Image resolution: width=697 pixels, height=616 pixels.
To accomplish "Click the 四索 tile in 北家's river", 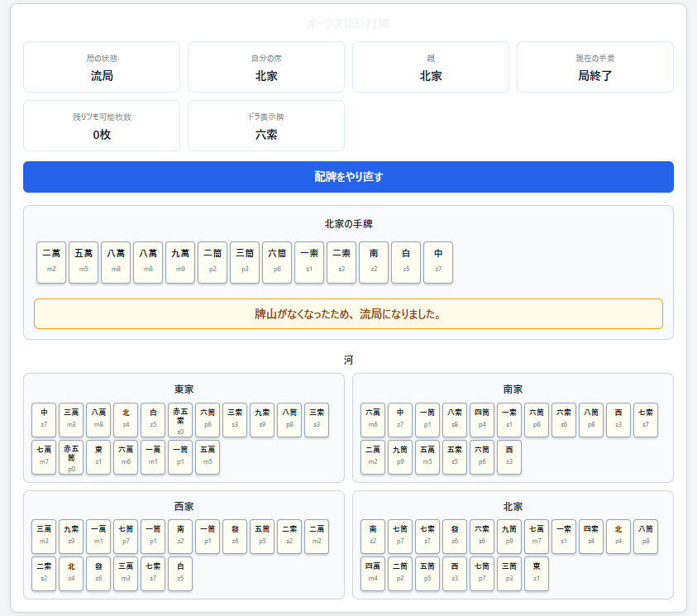I will click(x=591, y=537).
